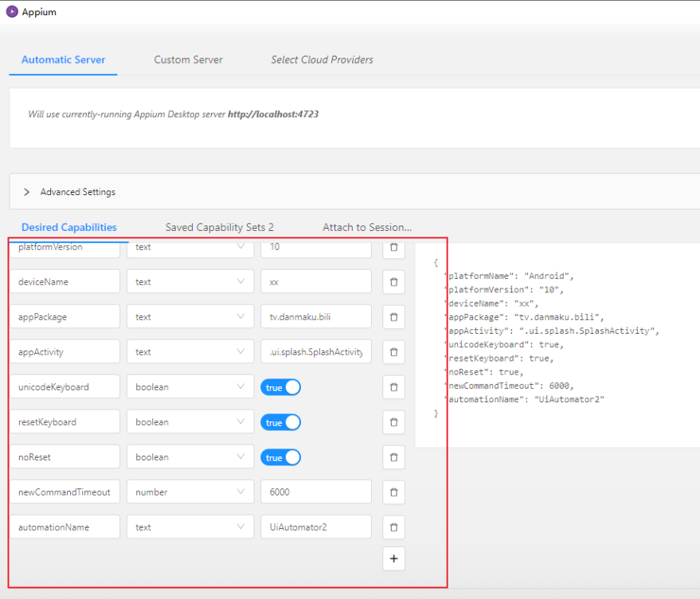Open Attach to Session tab
700x599 pixels.
[x=367, y=227]
